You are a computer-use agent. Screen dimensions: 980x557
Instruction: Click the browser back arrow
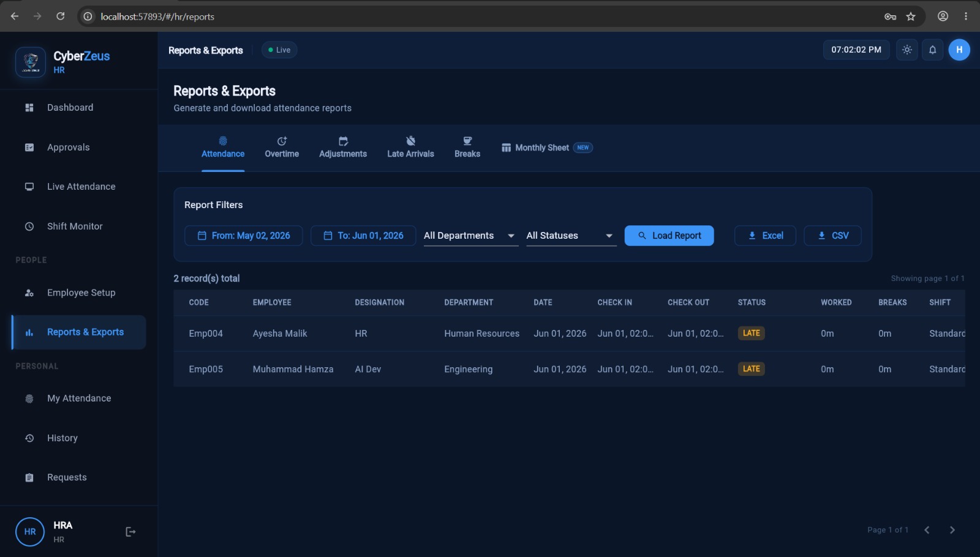click(x=15, y=17)
